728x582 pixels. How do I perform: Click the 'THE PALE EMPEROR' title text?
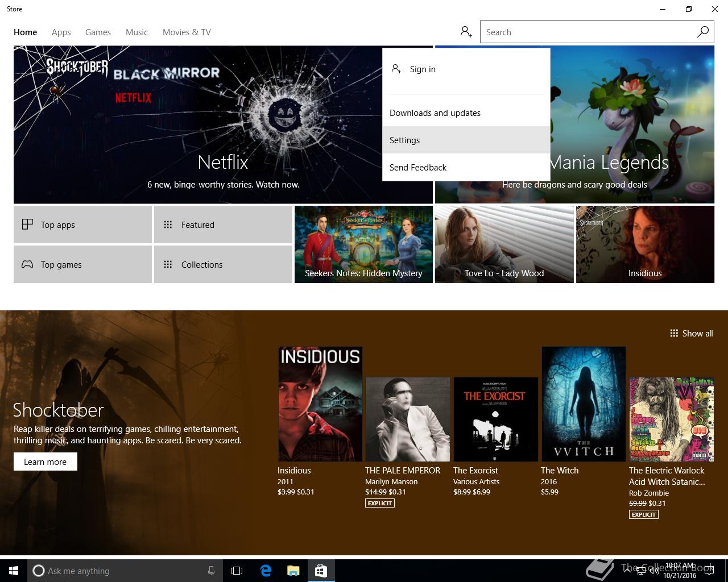click(403, 471)
